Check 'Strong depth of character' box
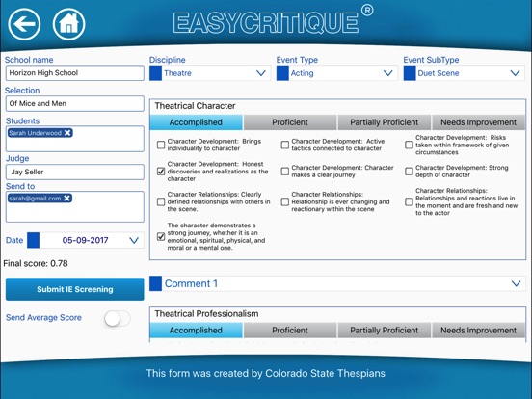 pyautogui.click(x=410, y=172)
